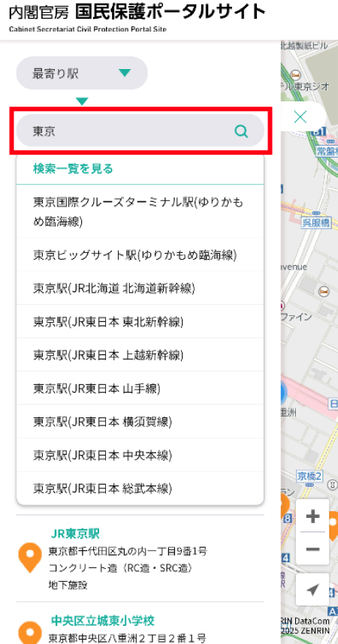Click the 京橋2 label on map

click(310, 477)
